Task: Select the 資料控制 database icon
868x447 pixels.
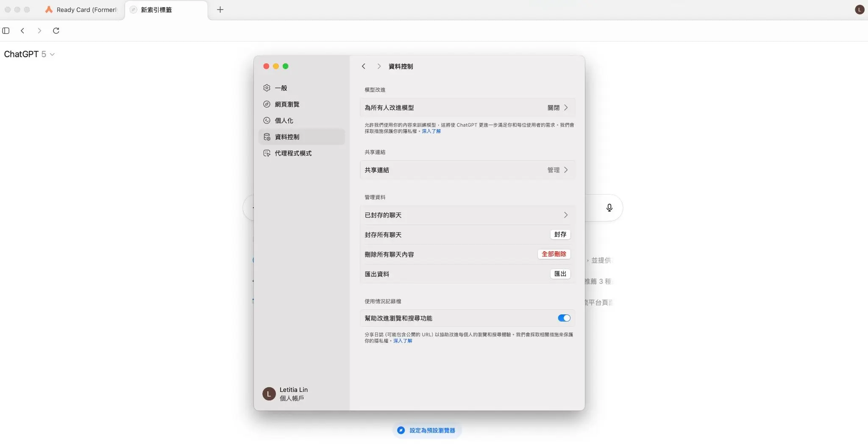Action: tap(267, 136)
